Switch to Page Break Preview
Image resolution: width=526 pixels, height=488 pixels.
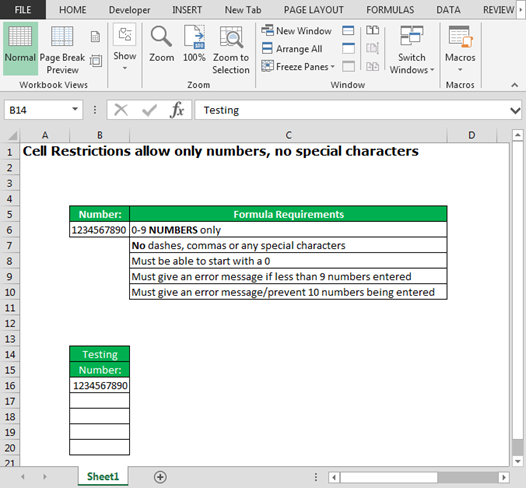click(62, 50)
